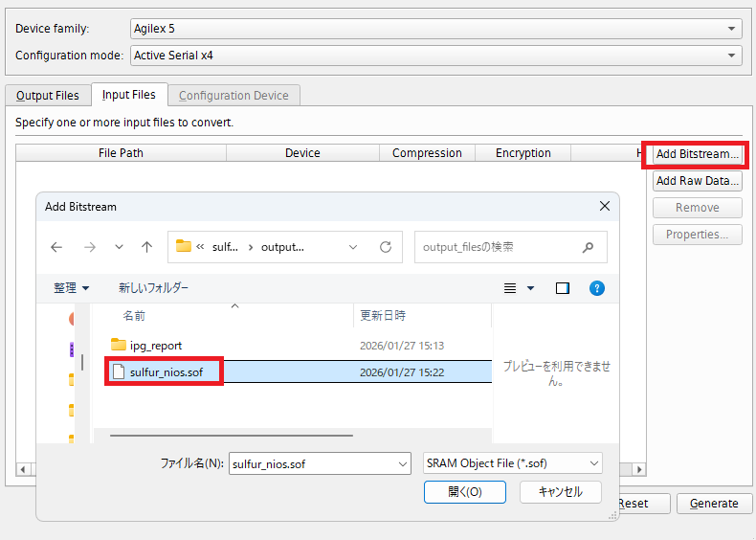Click the 開く(O) open button
Viewport: 756px width, 540px height.
click(x=464, y=491)
